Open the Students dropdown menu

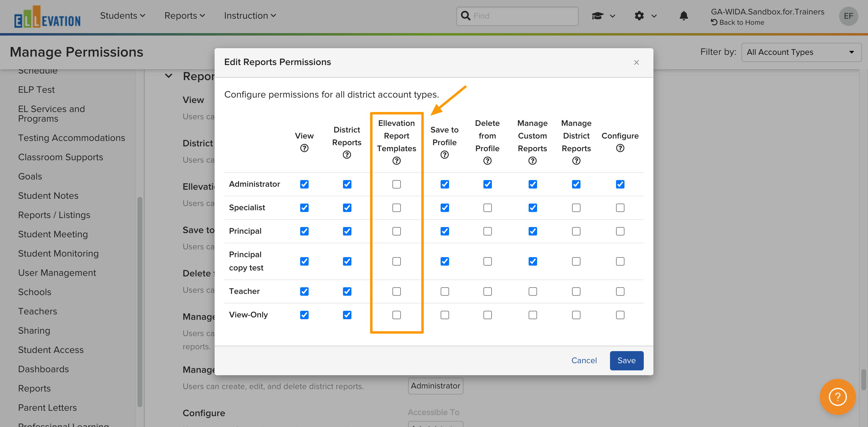[x=122, y=16]
